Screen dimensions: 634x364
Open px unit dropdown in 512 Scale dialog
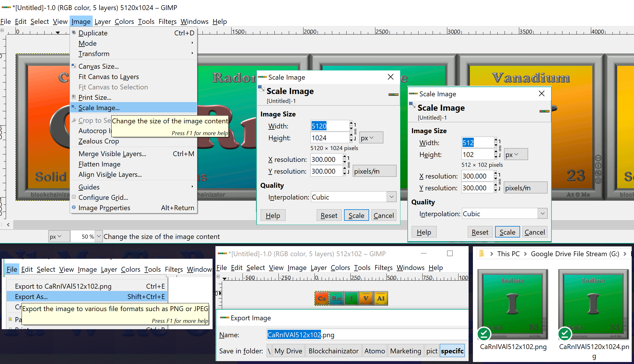tap(516, 154)
